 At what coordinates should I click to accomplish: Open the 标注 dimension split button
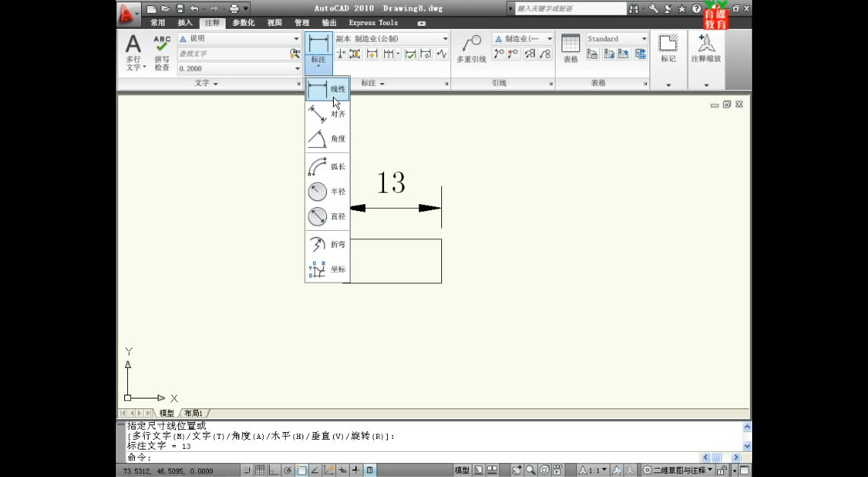319,53
